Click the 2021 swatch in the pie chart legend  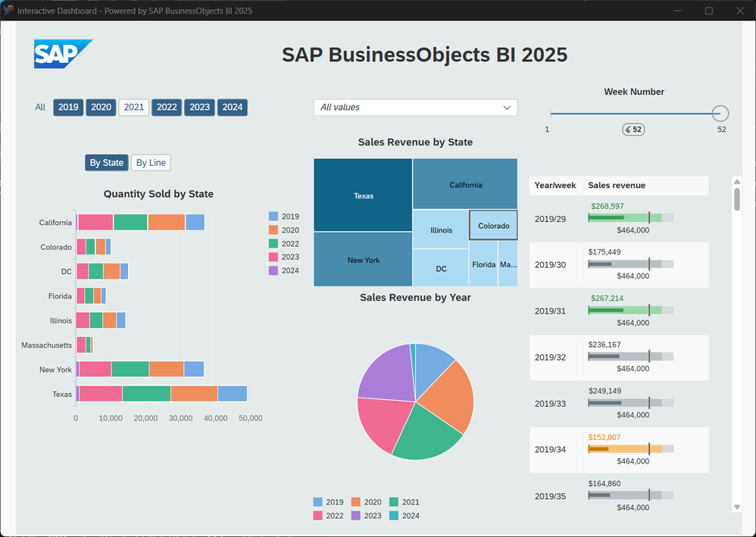click(x=393, y=502)
